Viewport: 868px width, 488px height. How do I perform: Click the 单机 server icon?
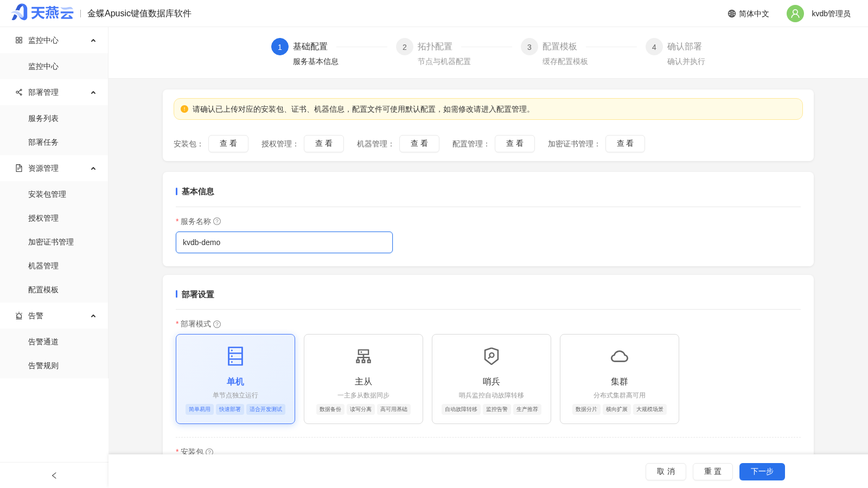pos(235,356)
